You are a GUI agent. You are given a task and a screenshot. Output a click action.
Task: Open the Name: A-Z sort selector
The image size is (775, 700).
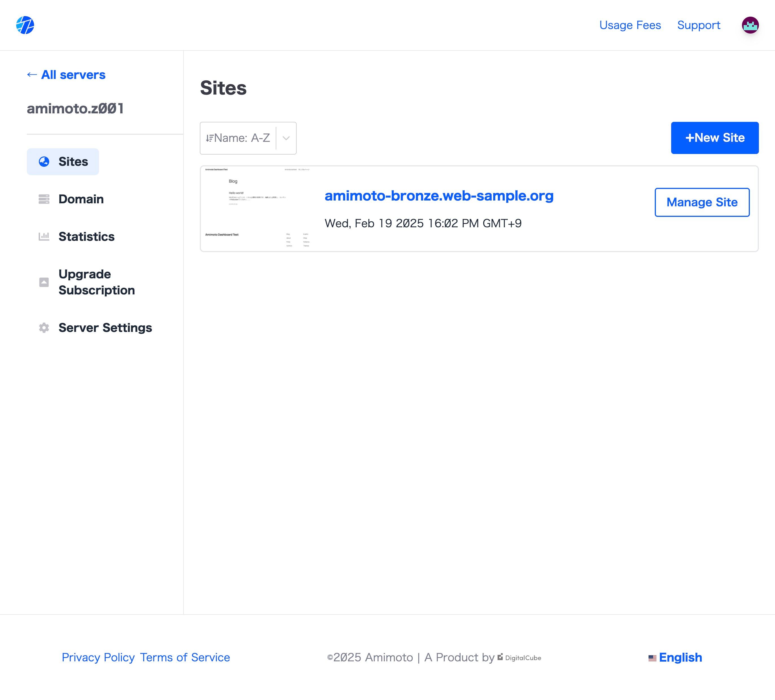tap(242, 138)
